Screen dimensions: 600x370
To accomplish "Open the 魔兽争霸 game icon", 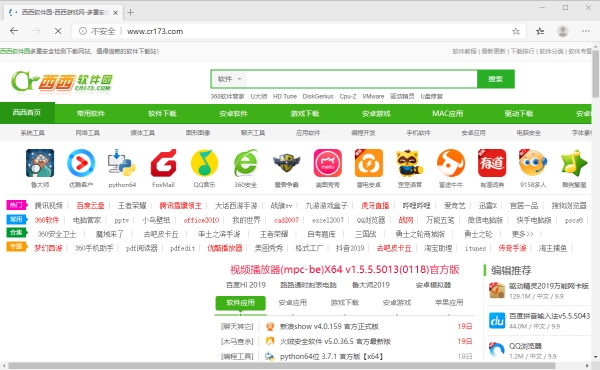I will click(287, 163).
